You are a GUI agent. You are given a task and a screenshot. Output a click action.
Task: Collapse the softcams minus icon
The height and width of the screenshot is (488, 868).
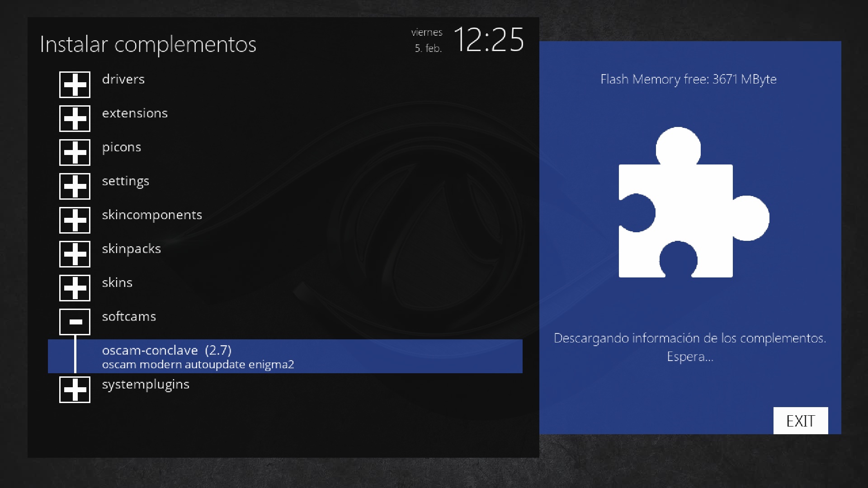point(75,322)
